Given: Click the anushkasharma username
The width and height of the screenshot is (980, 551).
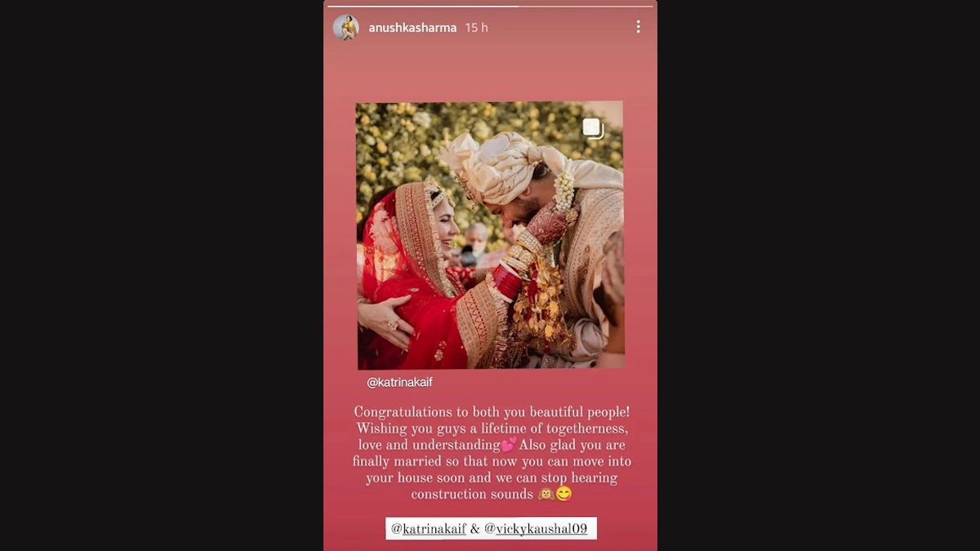Looking at the screenshot, I should [x=412, y=28].
